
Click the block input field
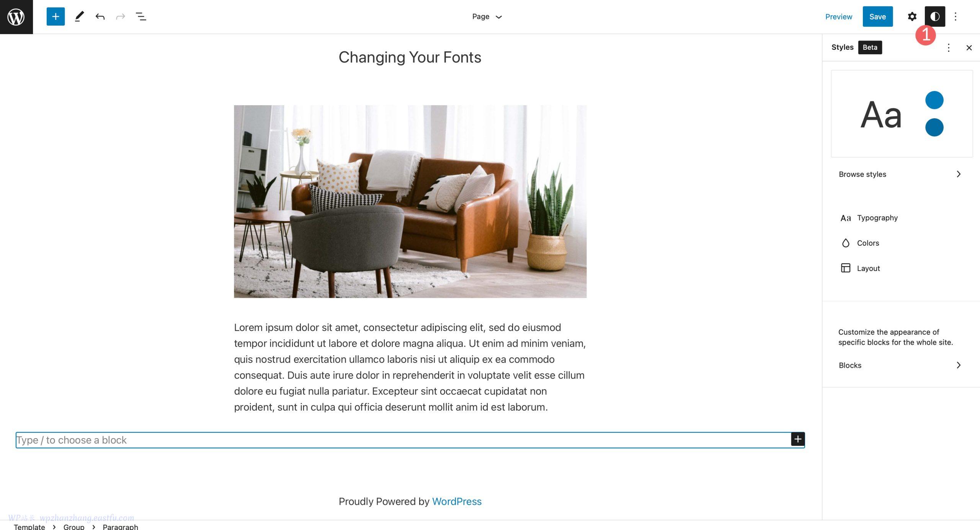point(410,439)
